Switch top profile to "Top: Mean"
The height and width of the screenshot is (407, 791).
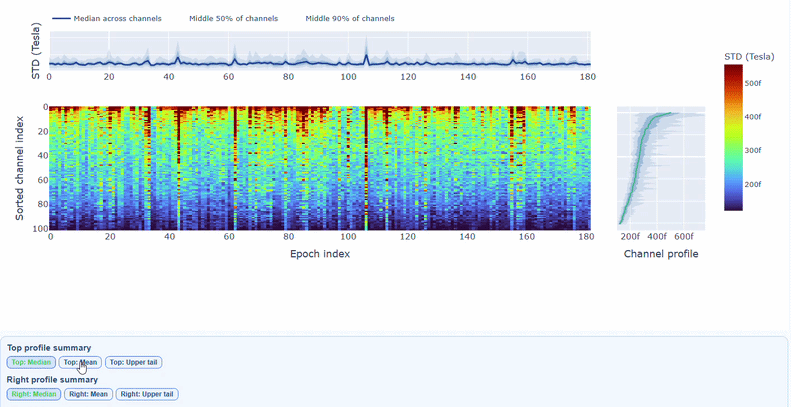[x=80, y=362]
